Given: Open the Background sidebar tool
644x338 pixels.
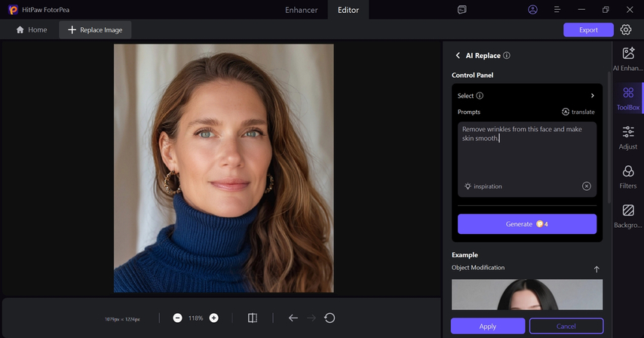Looking at the screenshot, I should click(628, 217).
